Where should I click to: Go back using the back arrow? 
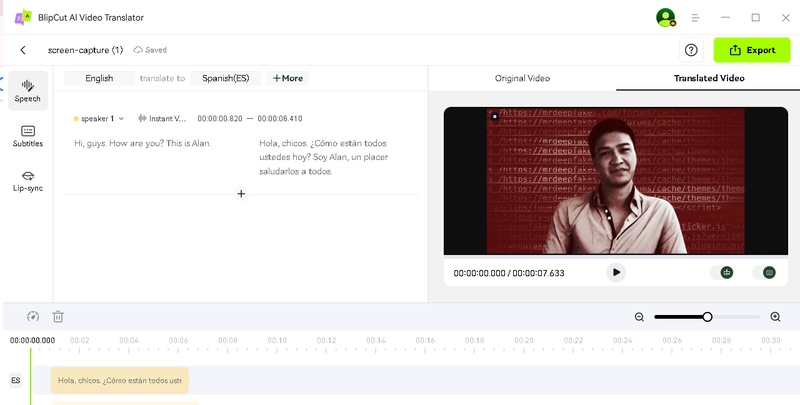click(x=23, y=50)
